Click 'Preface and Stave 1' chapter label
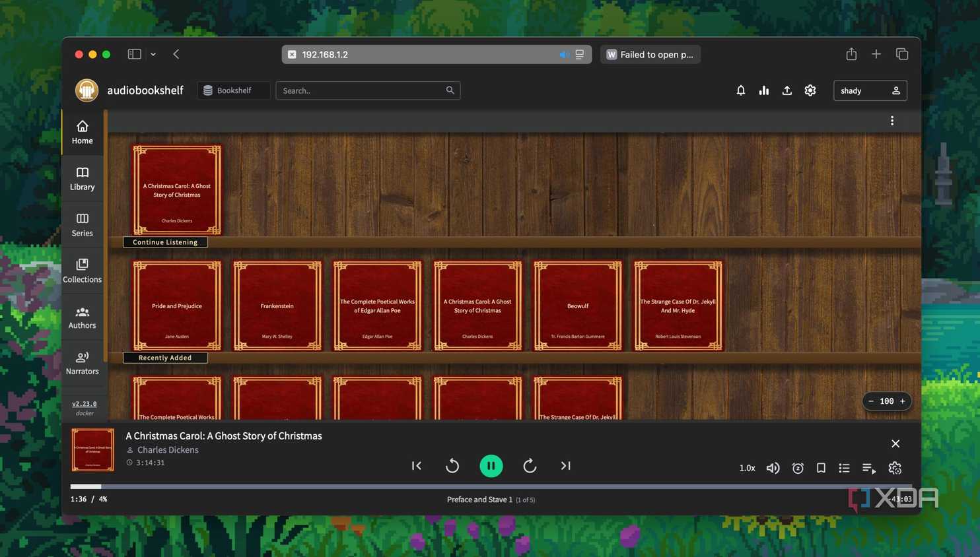 479,500
